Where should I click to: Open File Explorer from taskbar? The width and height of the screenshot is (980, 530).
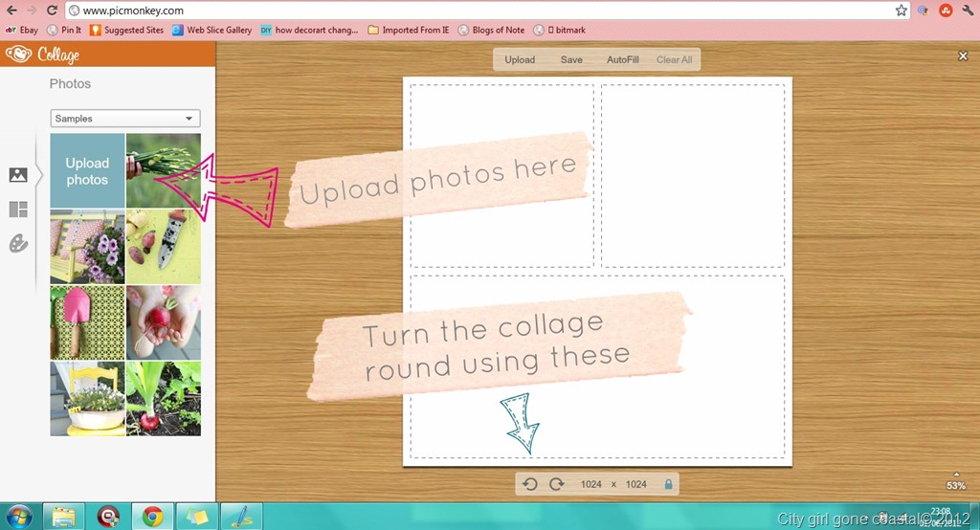[64, 517]
